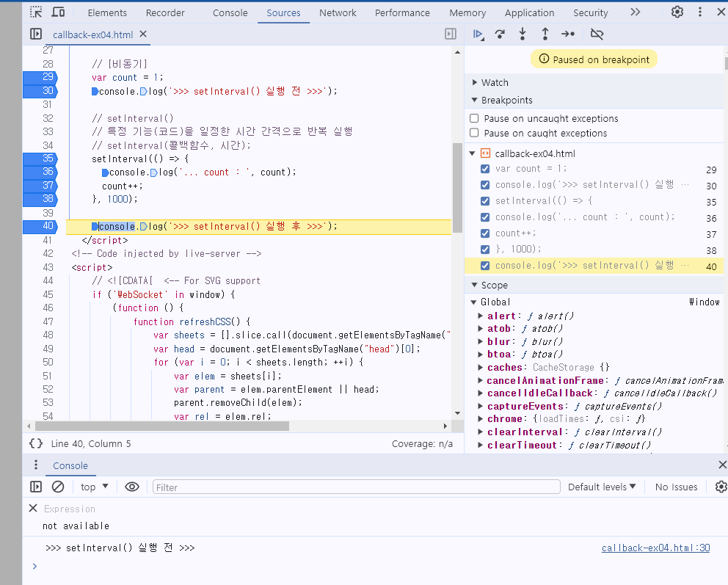Image resolution: width=728 pixels, height=585 pixels.
Task: Deactivate breakpoints icon
Action: tap(597, 34)
